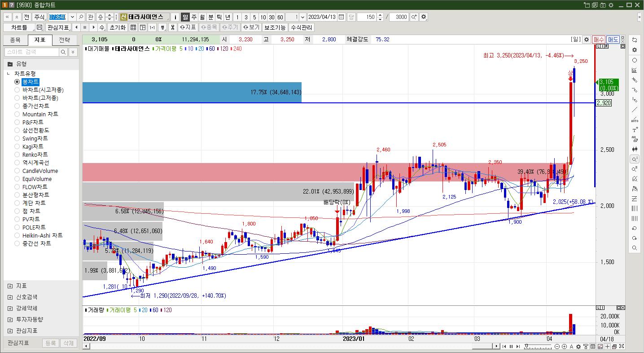The image size is (644, 353).
Task: Expand the 강세약세 tree section
Action: point(10,308)
